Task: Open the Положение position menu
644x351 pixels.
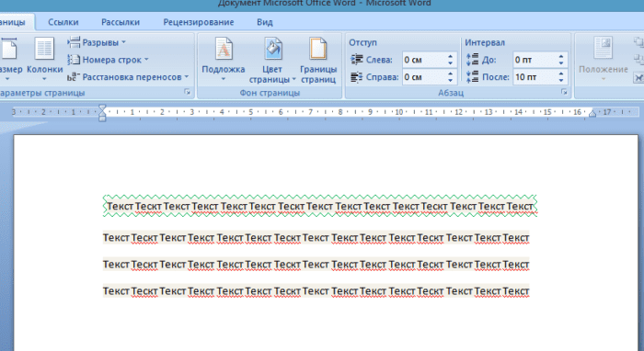Action: tap(603, 59)
